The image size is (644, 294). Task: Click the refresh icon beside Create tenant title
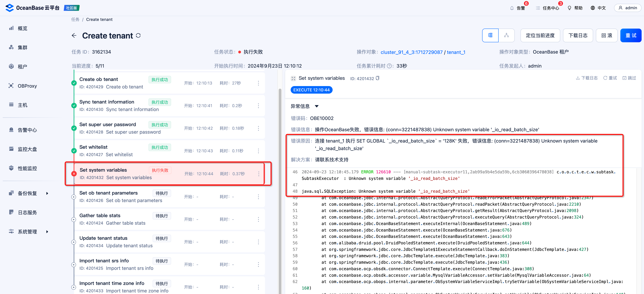[138, 35]
